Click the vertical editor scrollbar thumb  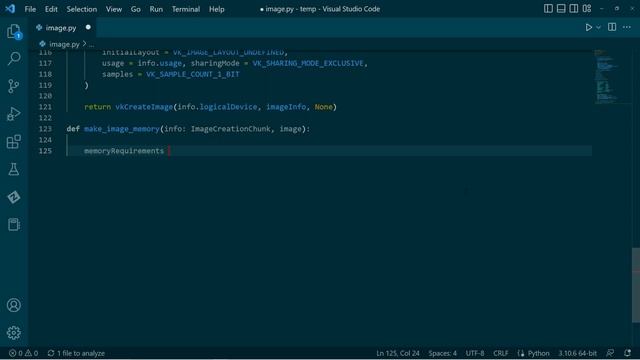click(636, 285)
